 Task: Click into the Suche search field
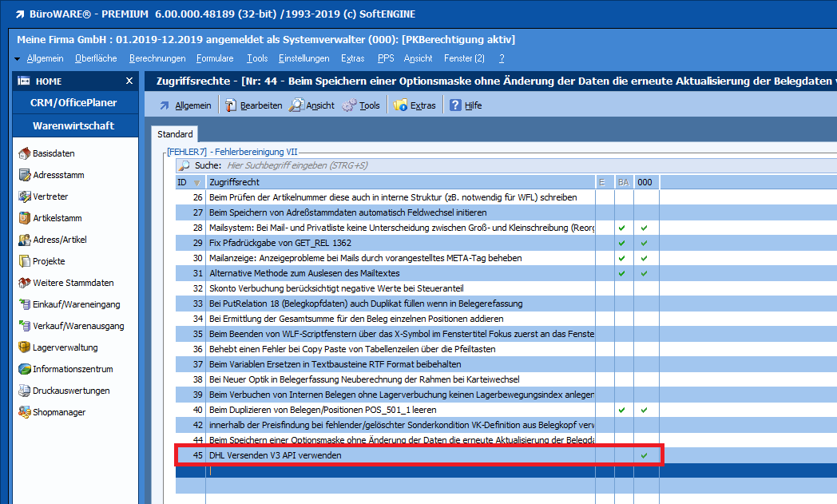pyautogui.click(x=399, y=165)
